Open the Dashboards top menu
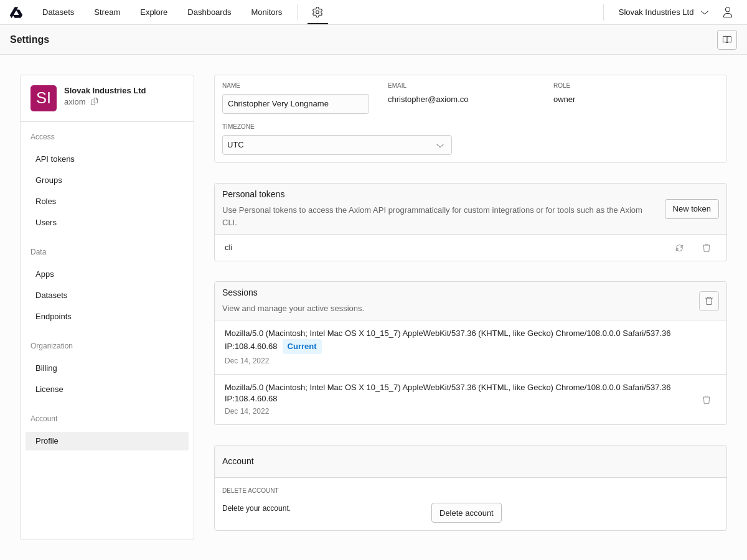 [x=209, y=12]
